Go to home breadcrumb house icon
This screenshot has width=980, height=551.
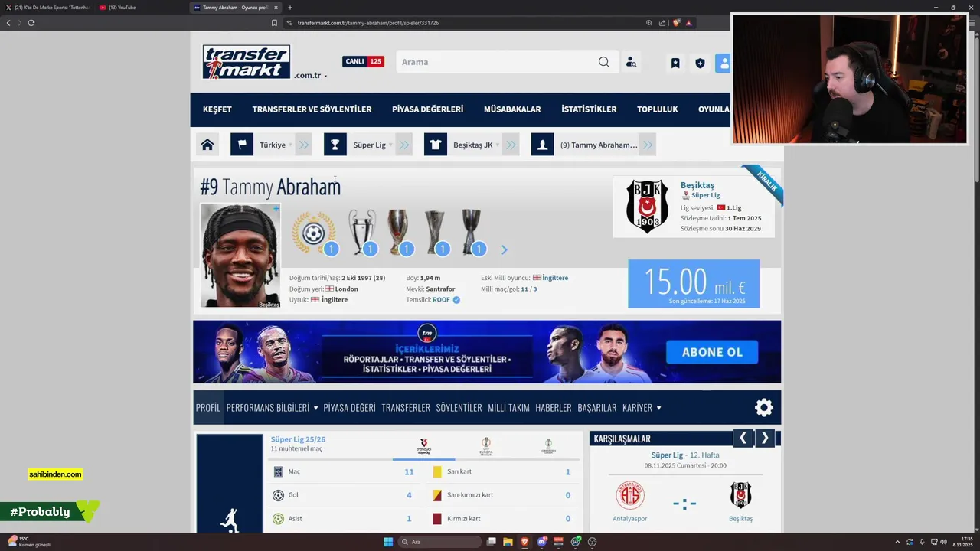[207, 145]
